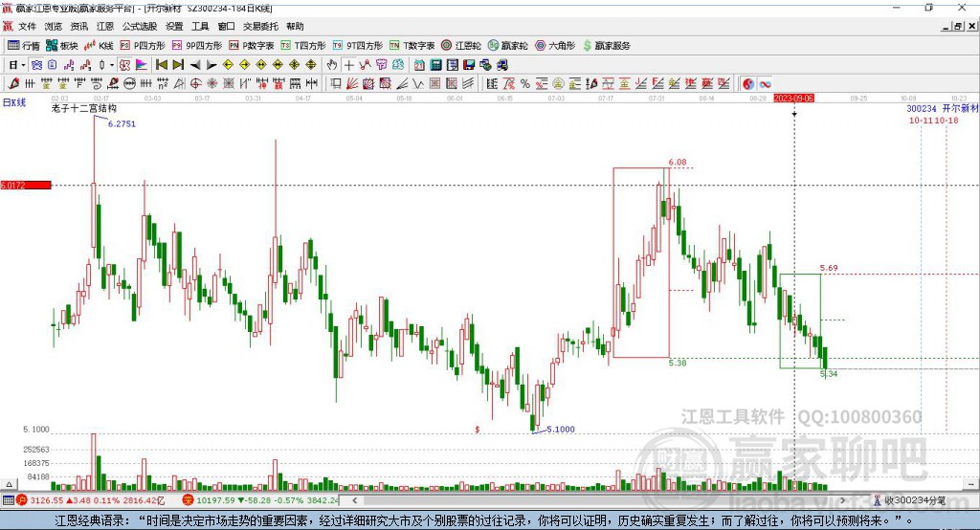The height and width of the screenshot is (530, 980).
Task: Click the red 6.0172 price label
Action: (x=26, y=185)
